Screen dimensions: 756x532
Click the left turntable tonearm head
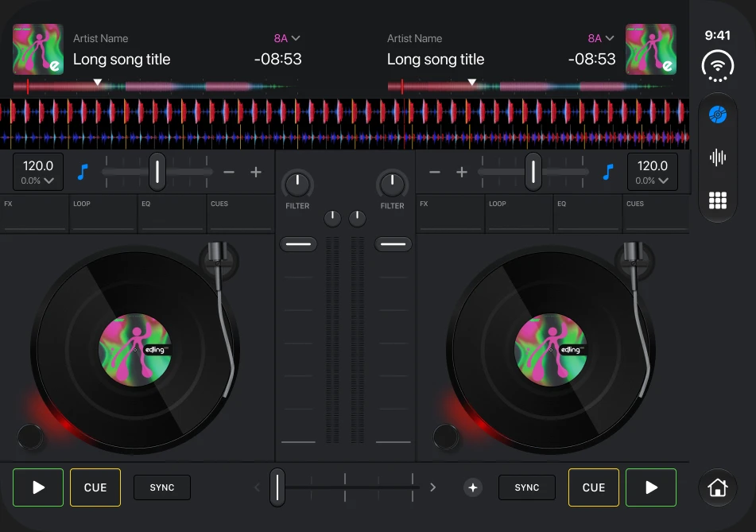click(218, 252)
